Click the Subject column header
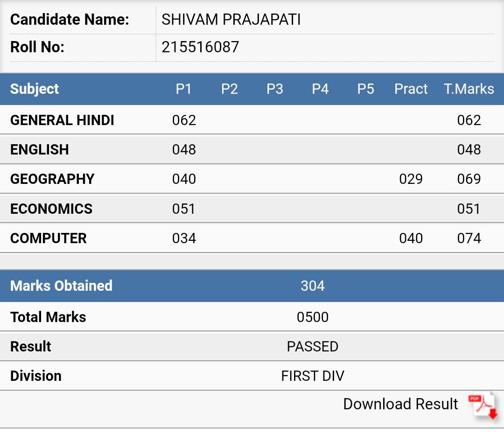504x442 pixels. (35, 89)
